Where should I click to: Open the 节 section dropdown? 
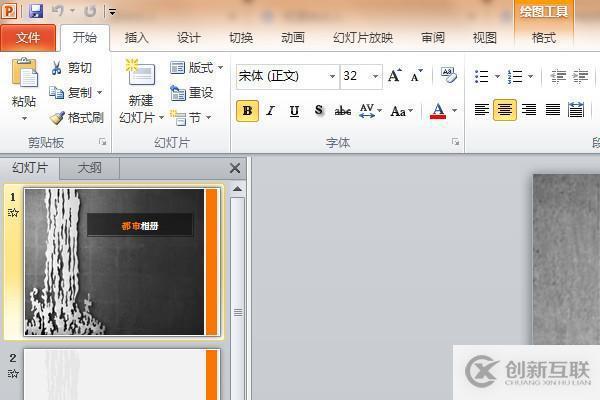(191, 118)
